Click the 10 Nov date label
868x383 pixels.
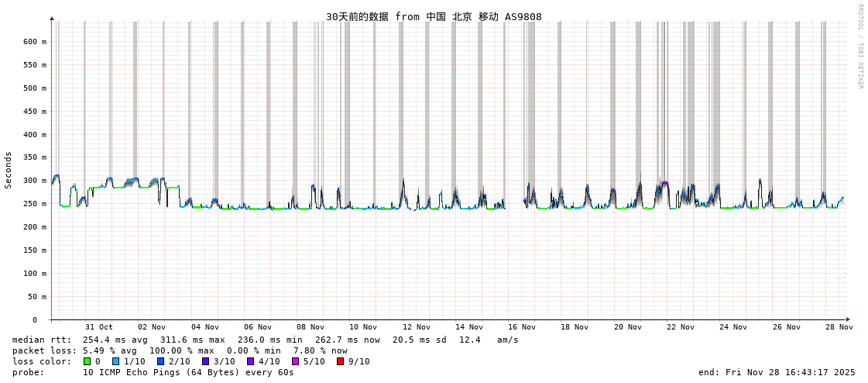[363, 327]
